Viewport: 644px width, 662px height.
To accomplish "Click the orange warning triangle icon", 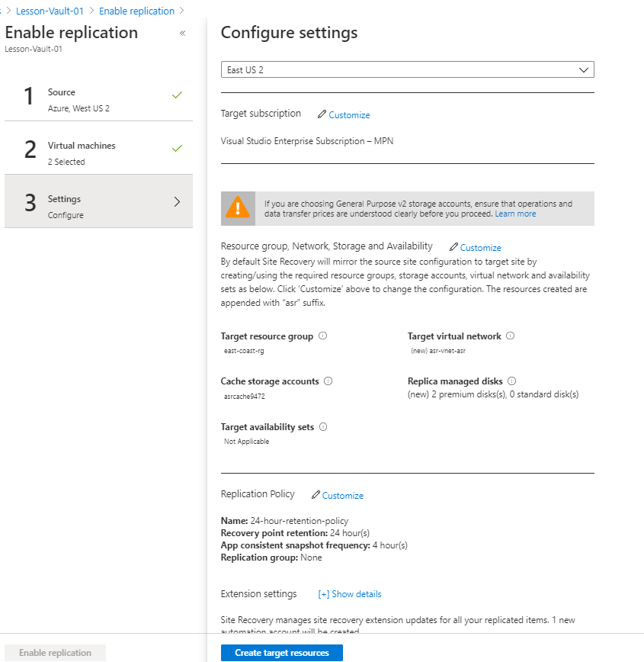I will coord(238,207).
